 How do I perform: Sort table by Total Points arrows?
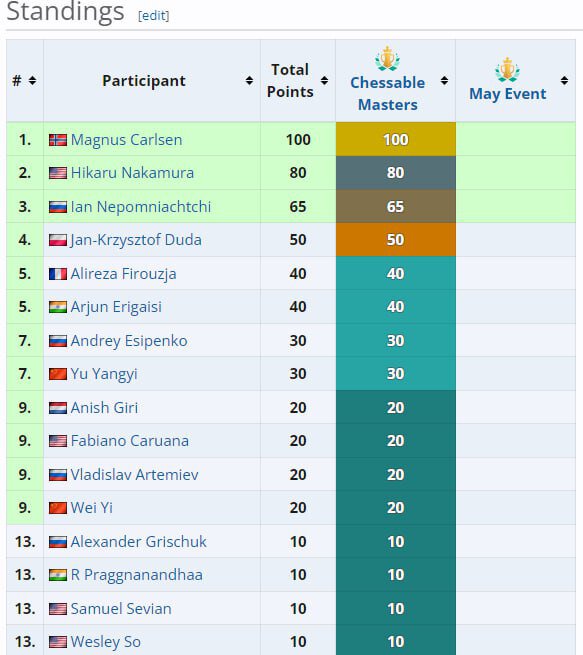click(324, 80)
